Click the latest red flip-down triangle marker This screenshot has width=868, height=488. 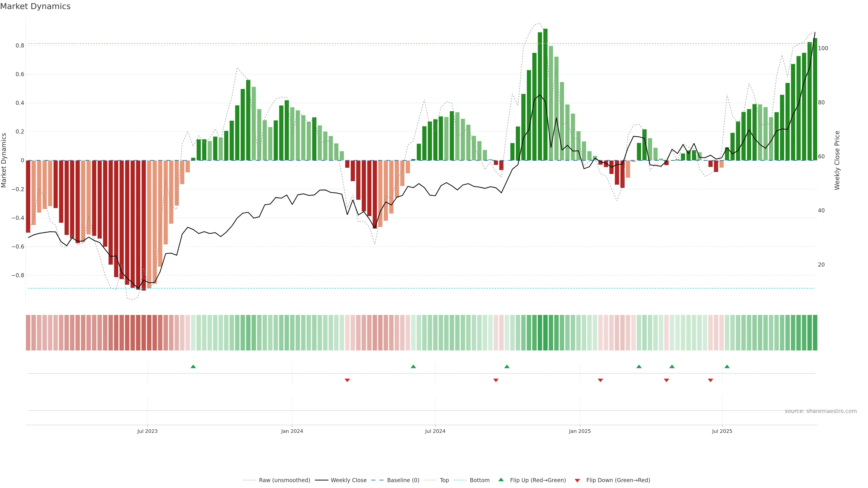711,380
